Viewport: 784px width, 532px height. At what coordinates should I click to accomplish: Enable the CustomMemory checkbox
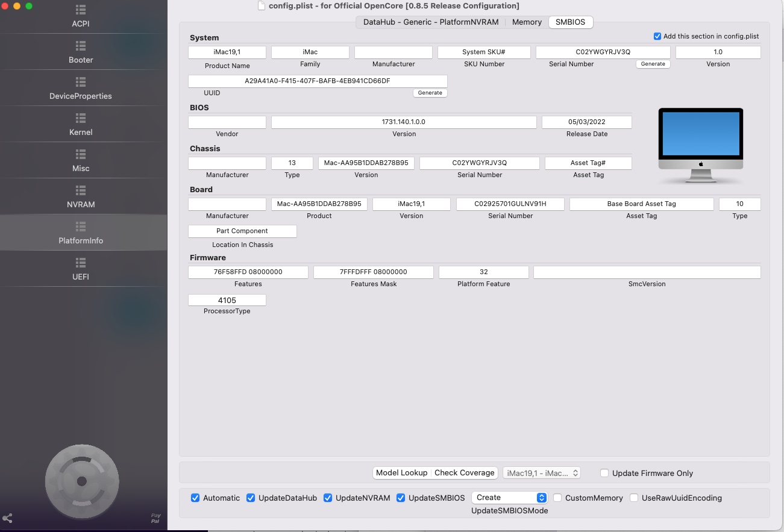pos(557,498)
